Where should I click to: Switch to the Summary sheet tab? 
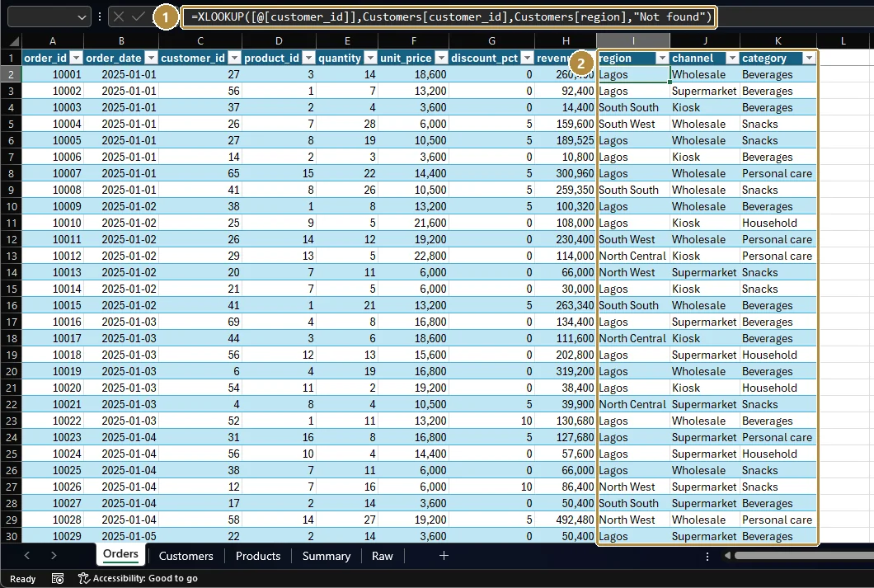326,556
